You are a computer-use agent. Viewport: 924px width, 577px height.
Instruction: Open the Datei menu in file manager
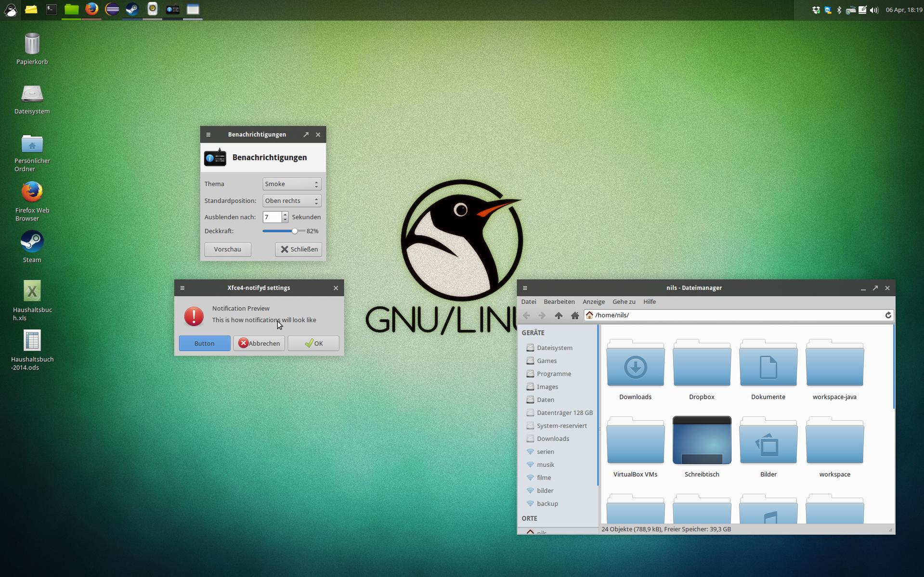click(528, 302)
